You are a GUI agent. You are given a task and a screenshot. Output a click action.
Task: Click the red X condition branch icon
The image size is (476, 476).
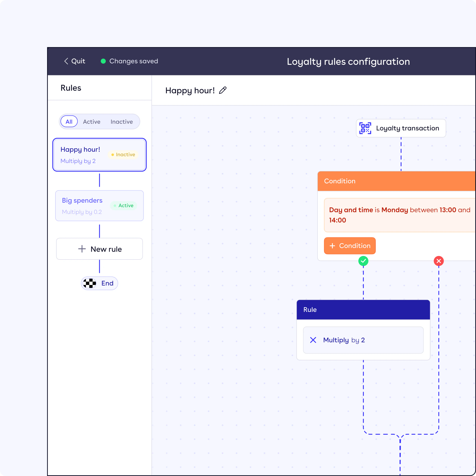coord(438,261)
